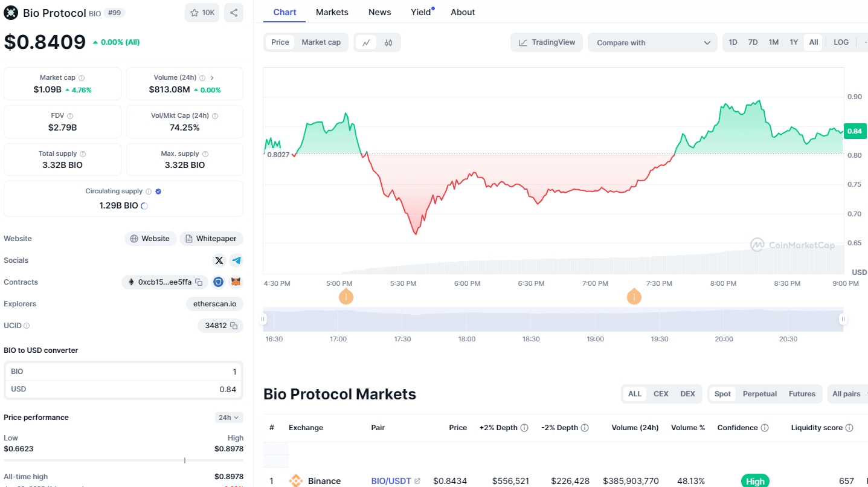
Task: Copy the contract address icon
Action: point(199,282)
